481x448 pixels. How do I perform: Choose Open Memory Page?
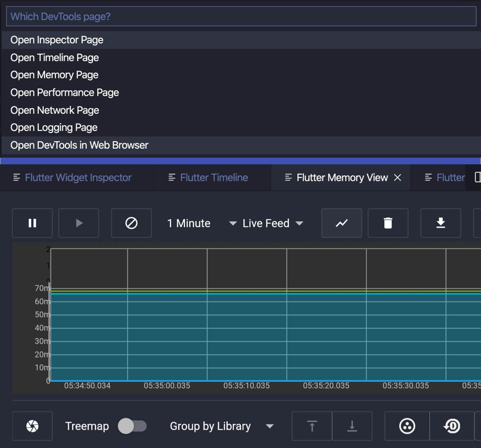point(241,75)
